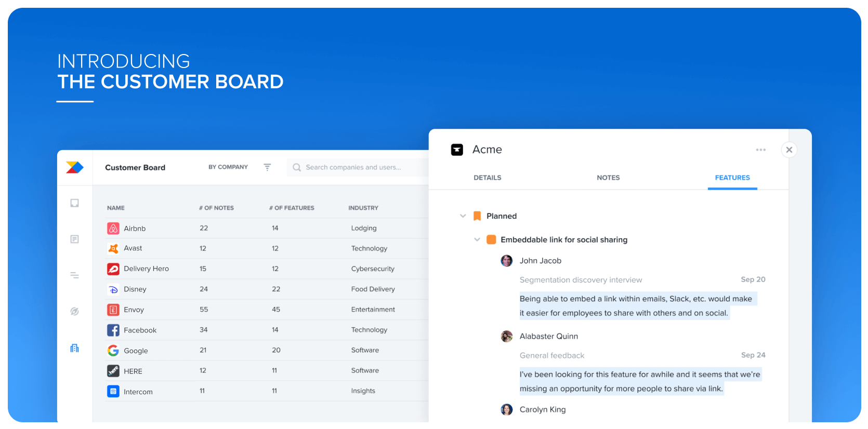
Task: Switch to the NOTES tab
Action: 608,178
